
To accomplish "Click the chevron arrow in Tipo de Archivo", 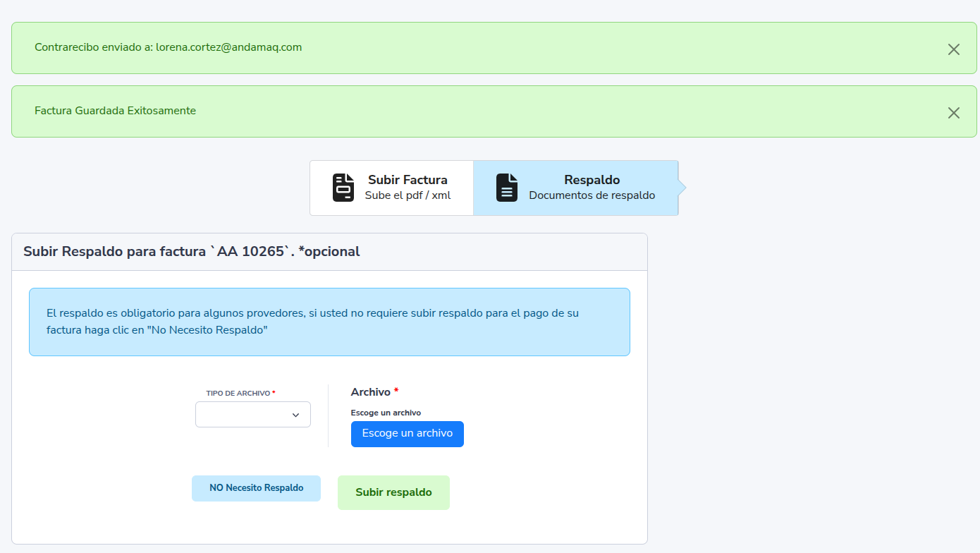I will click(x=295, y=415).
